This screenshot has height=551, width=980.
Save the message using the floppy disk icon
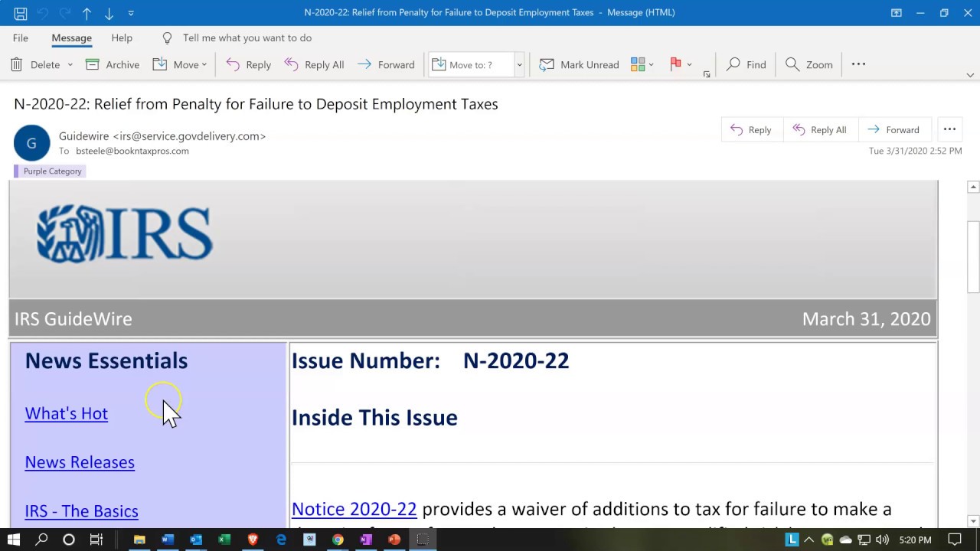coord(21,13)
